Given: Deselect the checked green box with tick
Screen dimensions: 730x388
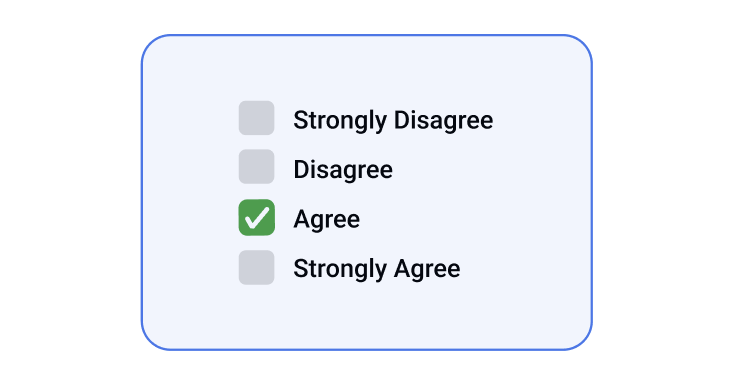Looking at the screenshot, I should click(x=257, y=218).
